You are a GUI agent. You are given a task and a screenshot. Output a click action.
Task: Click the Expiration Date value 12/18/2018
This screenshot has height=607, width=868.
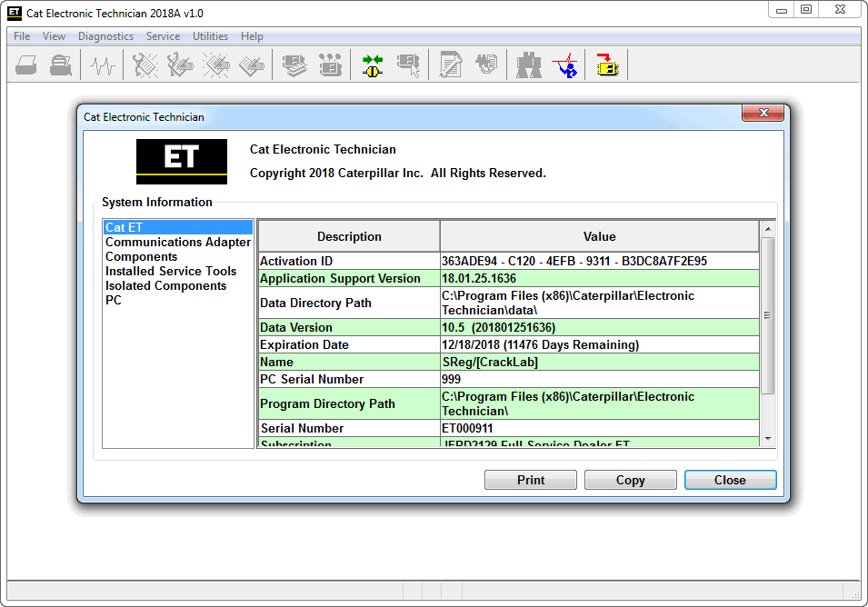(x=600, y=344)
